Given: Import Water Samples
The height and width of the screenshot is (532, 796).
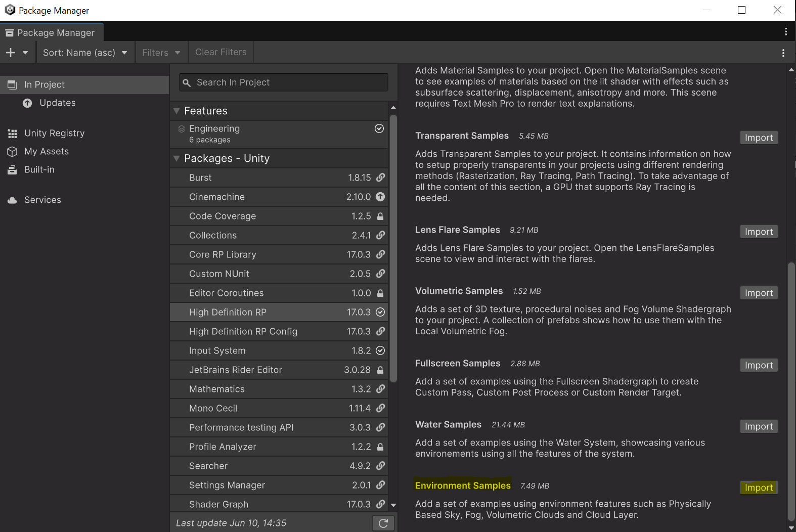Looking at the screenshot, I should pyautogui.click(x=759, y=426).
